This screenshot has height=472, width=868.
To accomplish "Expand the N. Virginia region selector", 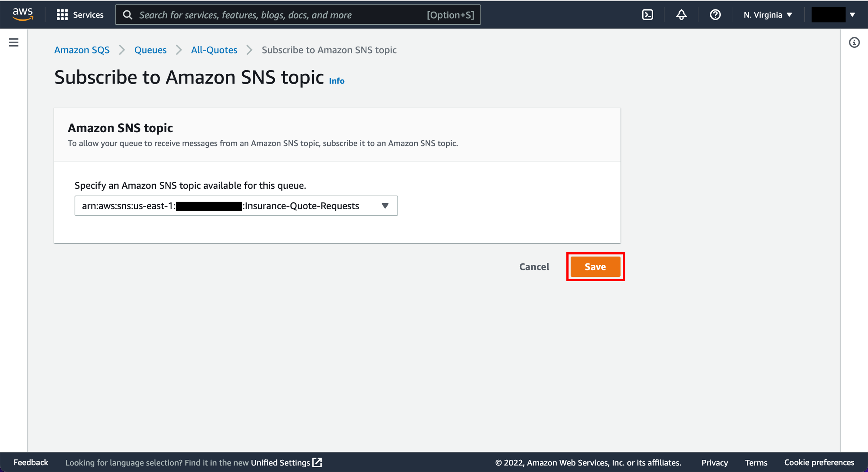I will [x=766, y=14].
